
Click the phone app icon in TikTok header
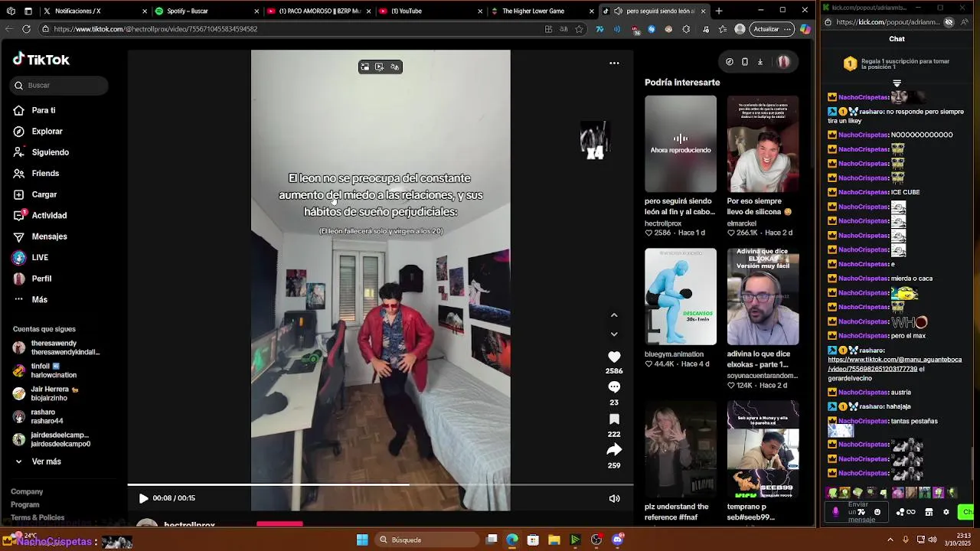coord(745,62)
